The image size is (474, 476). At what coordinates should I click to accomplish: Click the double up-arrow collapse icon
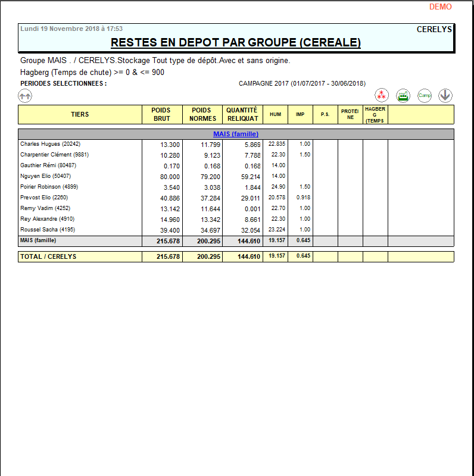click(25, 95)
